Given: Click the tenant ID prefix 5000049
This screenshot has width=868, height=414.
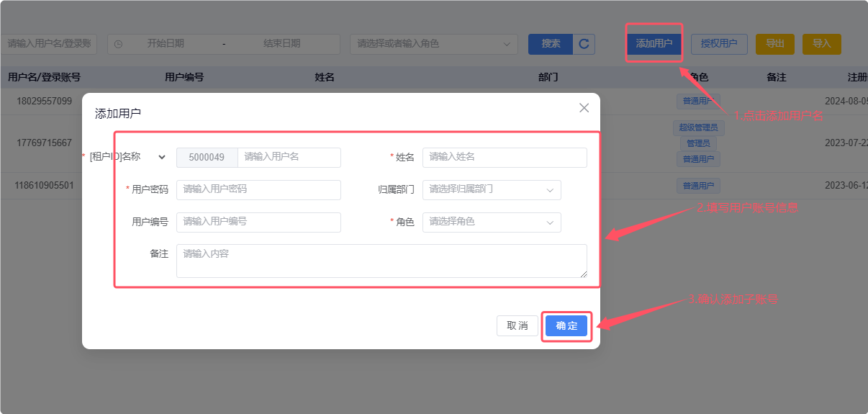Looking at the screenshot, I should click(x=207, y=157).
